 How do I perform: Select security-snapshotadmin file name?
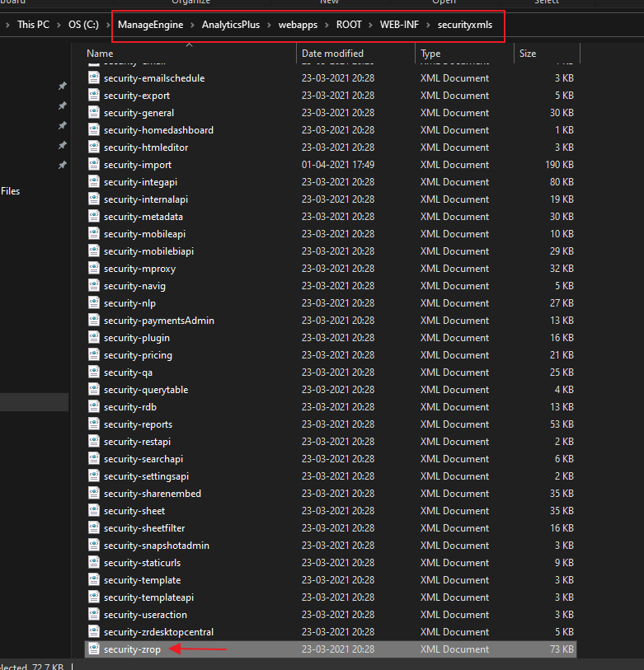pyautogui.click(x=157, y=546)
